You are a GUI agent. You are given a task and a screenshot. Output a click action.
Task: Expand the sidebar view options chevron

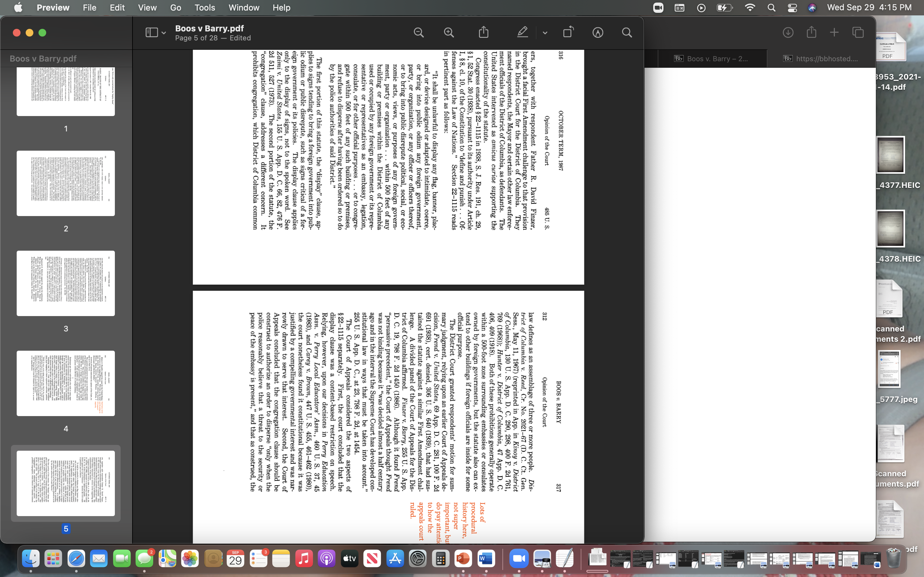coord(164,33)
